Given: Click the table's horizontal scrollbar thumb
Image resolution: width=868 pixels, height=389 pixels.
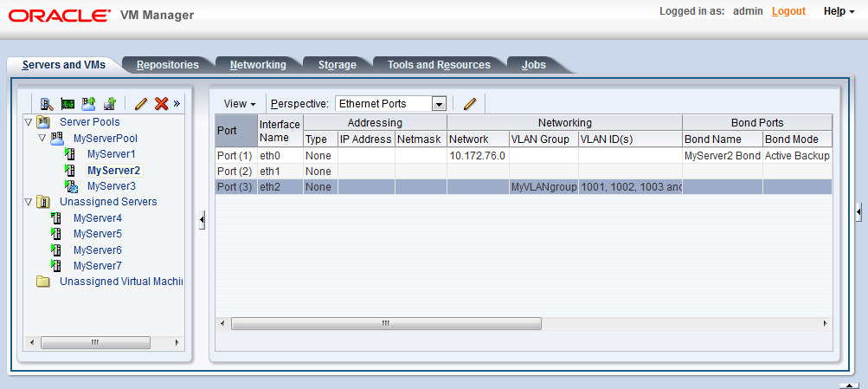Looking at the screenshot, I should tap(386, 323).
